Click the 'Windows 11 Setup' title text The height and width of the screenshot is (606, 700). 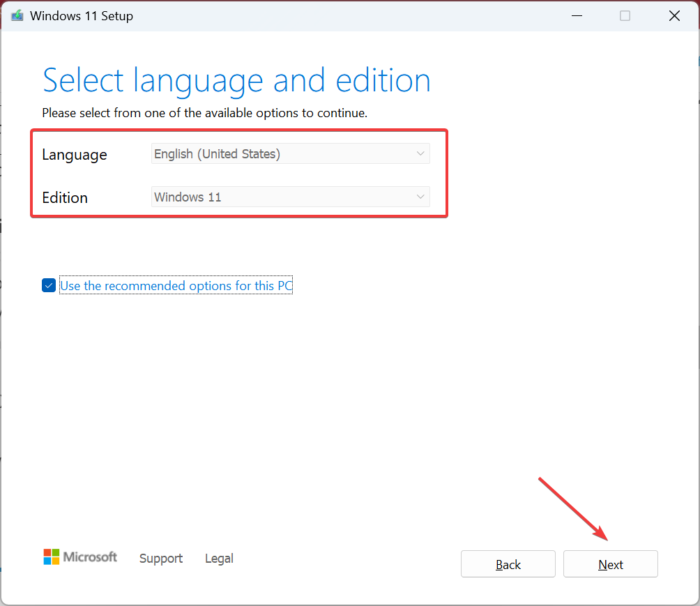click(82, 15)
